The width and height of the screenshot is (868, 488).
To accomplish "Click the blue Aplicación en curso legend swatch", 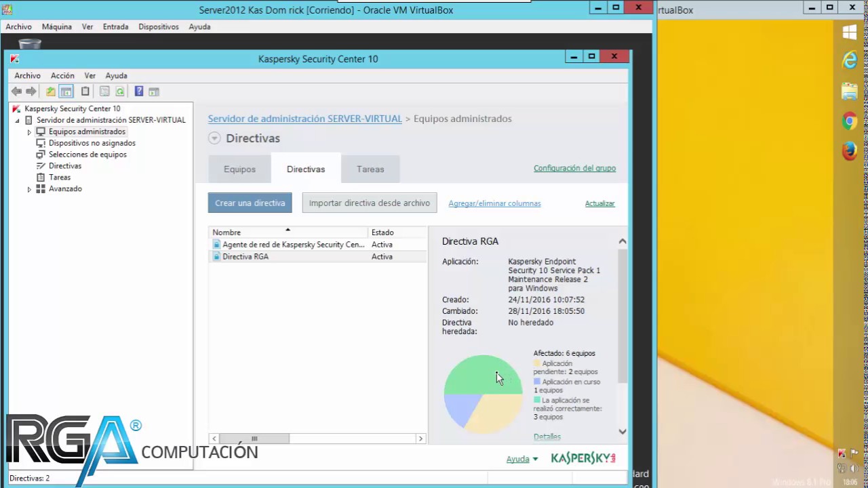I will click(x=537, y=382).
